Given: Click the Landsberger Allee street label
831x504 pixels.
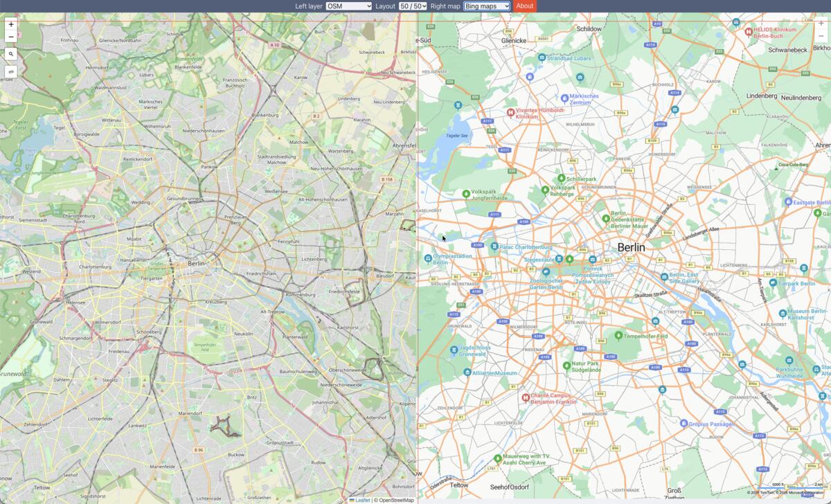Looking at the screenshot, I should pyautogui.click(x=701, y=233).
